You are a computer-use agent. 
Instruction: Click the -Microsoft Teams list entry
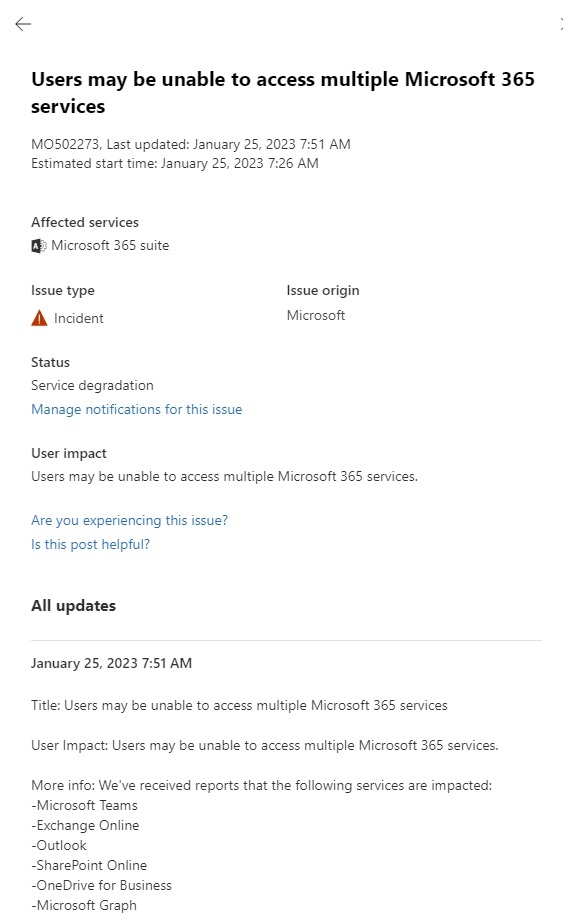pos(84,805)
